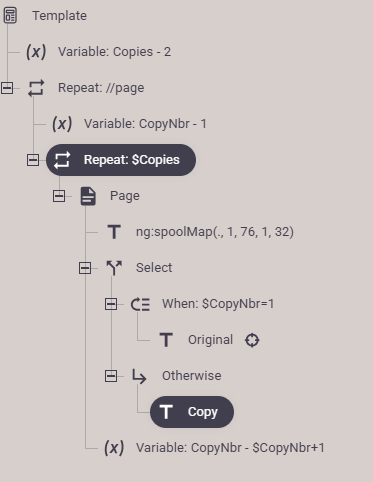Viewport: 373px width, 482px height.
Task: Click the Page document icon
Action: tap(88, 196)
